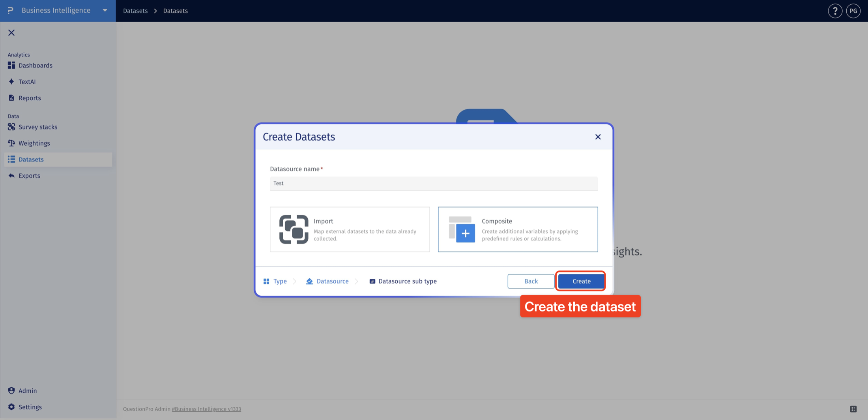
Task: Click the Dashboards grid icon
Action: pos(11,65)
